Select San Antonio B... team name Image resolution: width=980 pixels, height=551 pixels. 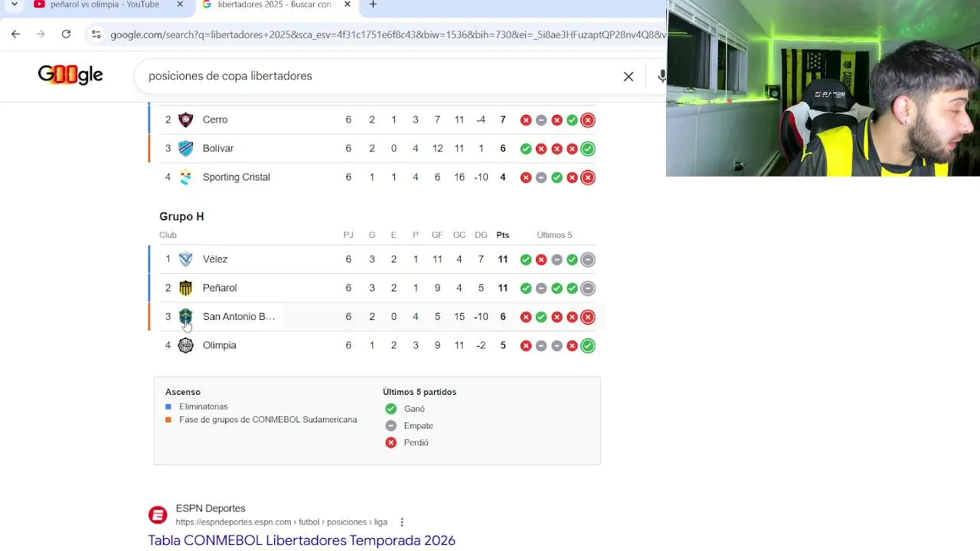[x=239, y=316]
